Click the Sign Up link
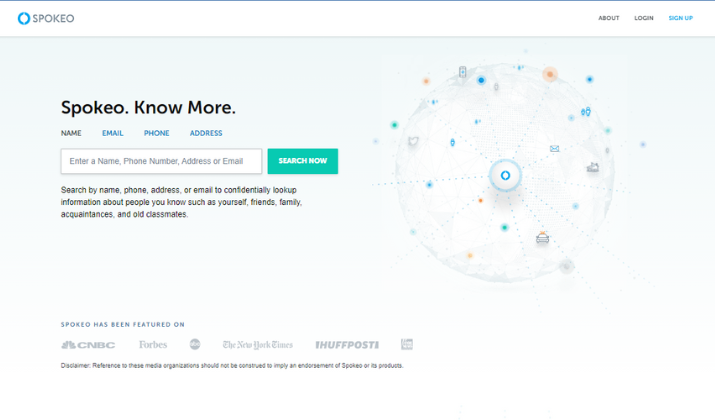 click(x=680, y=18)
